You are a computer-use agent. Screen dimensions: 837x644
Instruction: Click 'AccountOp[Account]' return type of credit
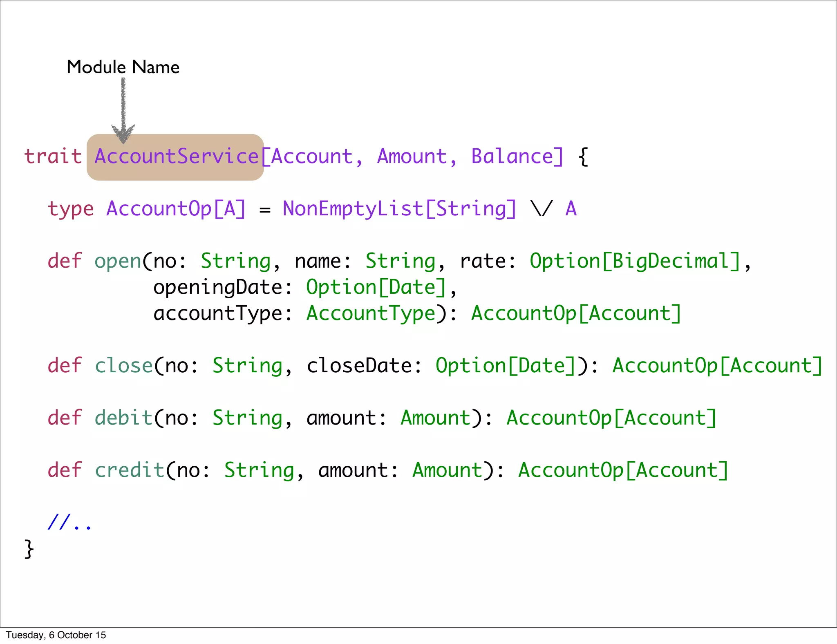[x=624, y=470]
